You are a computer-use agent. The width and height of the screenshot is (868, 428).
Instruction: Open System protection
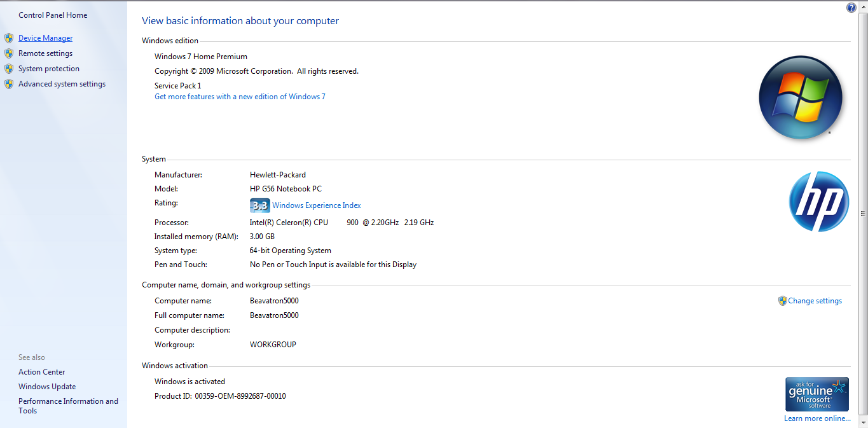click(x=49, y=69)
